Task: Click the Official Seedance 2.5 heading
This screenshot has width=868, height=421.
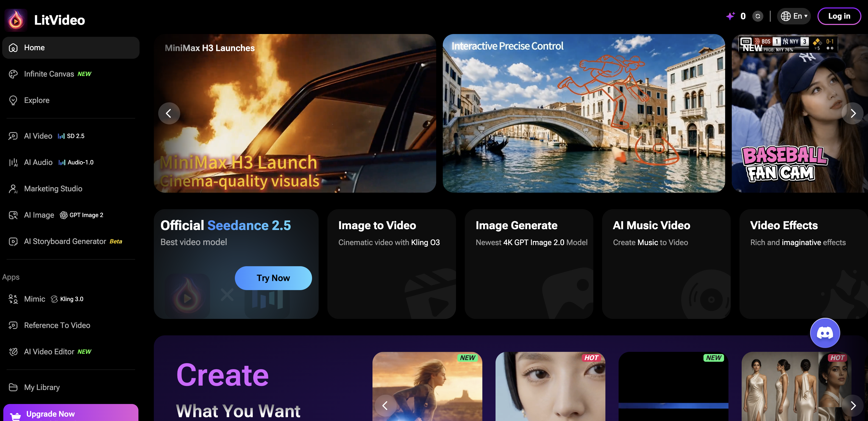Action: tap(226, 226)
